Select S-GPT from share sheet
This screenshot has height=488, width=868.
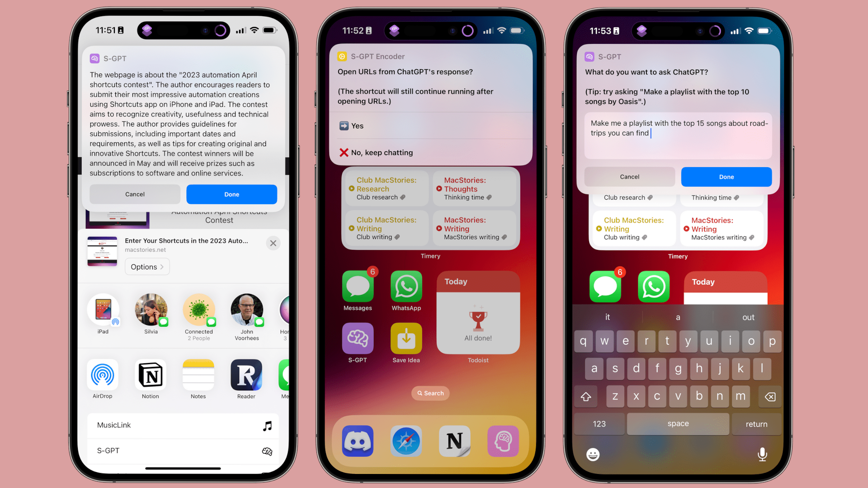click(183, 450)
